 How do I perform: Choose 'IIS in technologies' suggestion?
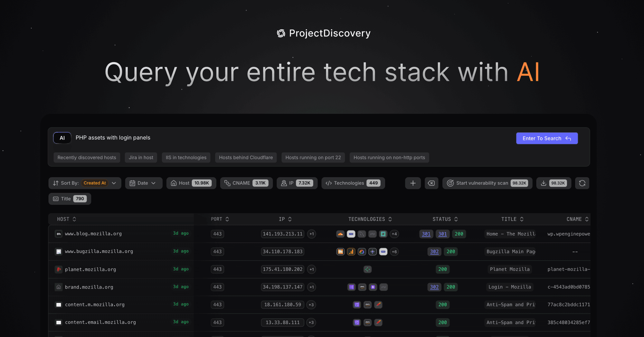(x=186, y=158)
